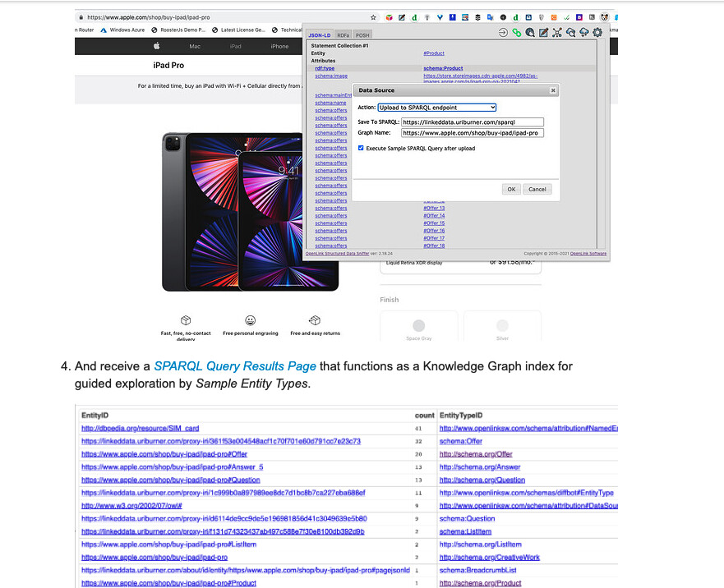The height and width of the screenshot is (588, 724).
Task: Click the Save To SPARQL input field
Action: click(473, 122)
